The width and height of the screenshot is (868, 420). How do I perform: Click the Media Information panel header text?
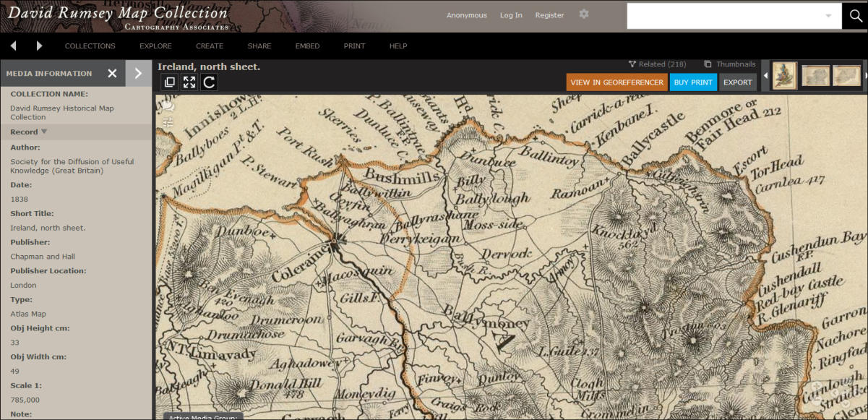click(x=49, y=73)
